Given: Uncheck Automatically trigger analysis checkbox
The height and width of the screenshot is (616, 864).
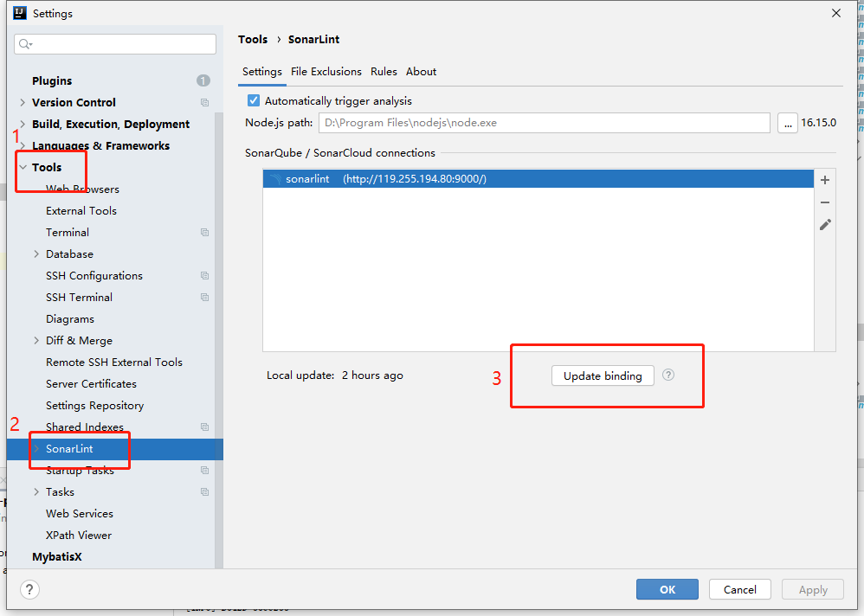Looking at the screenshot, I should (x=254, y=101).
